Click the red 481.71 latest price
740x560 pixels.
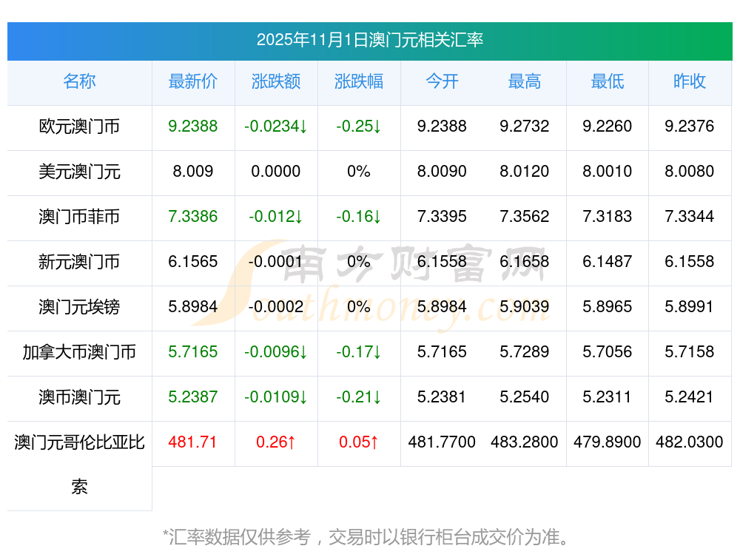point(192,442)
